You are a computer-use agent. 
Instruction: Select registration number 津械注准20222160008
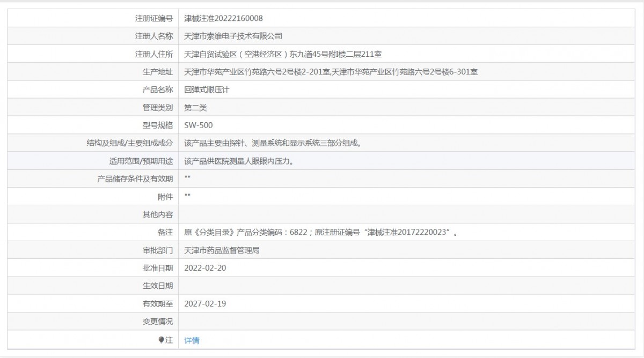(223, 18)
